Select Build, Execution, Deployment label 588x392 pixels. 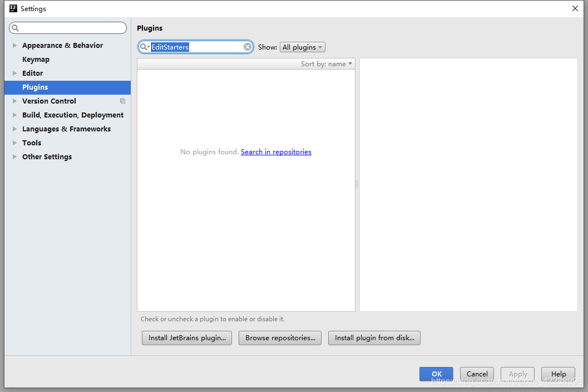73,115
